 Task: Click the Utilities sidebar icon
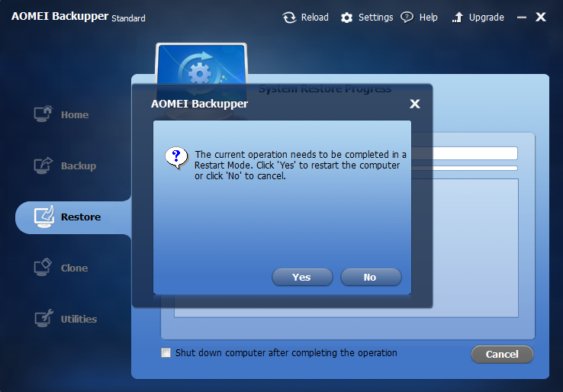point(43,319)
